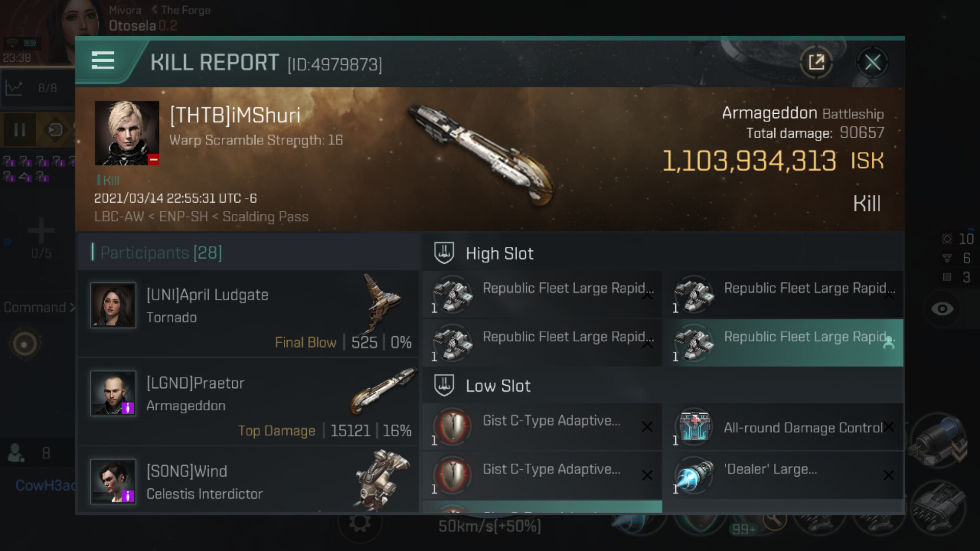Close the kill report window
Viewport: 980px width, 551px height.
tap(872, 62)
